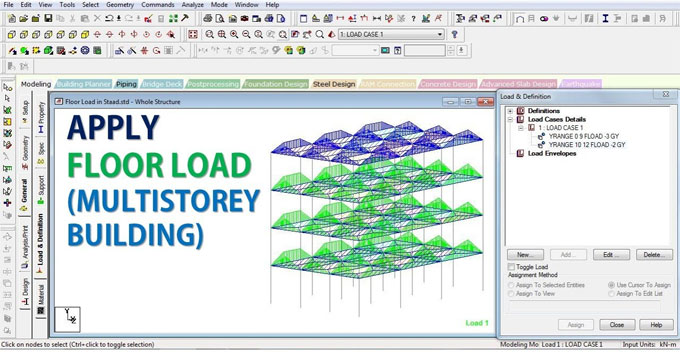Click the blue question mark help icon

[454, 34]
